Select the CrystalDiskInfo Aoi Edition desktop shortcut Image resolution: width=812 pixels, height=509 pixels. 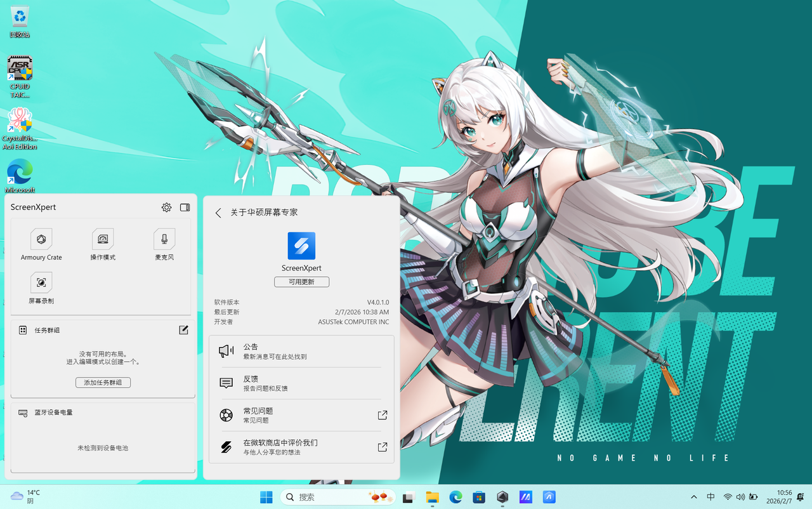[20, 129]
